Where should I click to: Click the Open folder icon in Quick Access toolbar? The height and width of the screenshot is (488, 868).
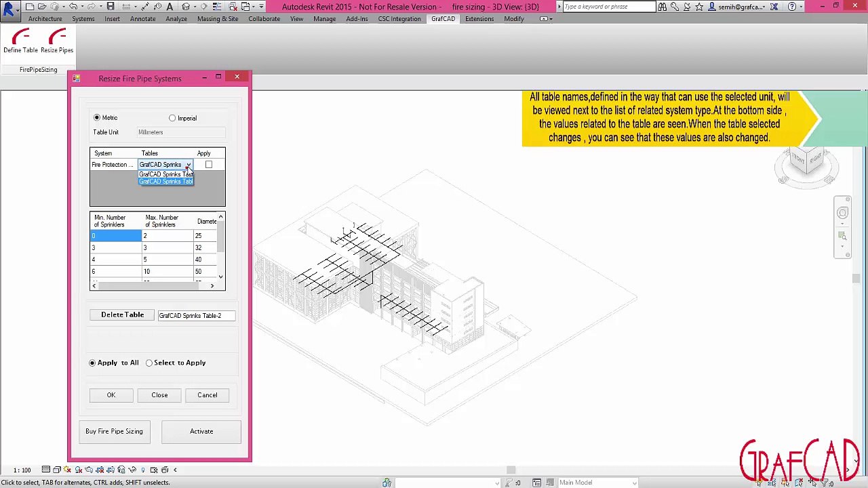click(x=42, y=7)
